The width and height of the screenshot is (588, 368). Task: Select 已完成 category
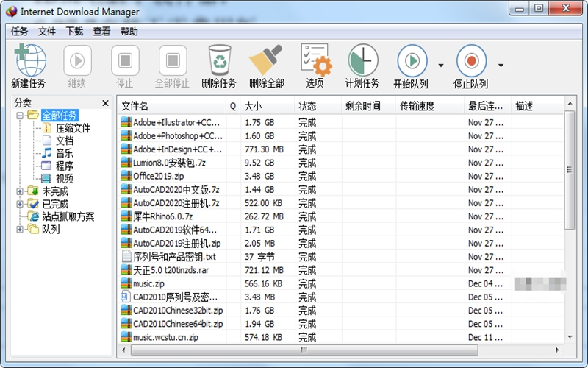(x=55, y=204)
